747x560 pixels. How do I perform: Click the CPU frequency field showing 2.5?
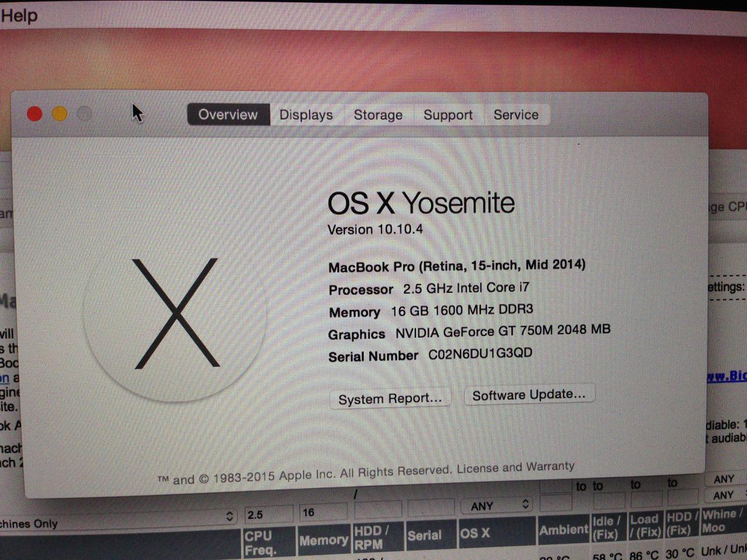[x=268, y=514]
